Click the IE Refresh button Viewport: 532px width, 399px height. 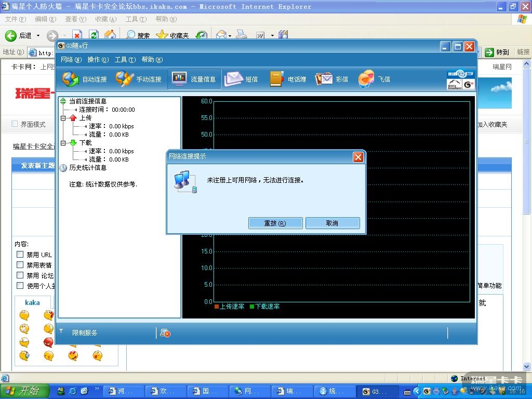pyautogui.click(x=94, y=35)
